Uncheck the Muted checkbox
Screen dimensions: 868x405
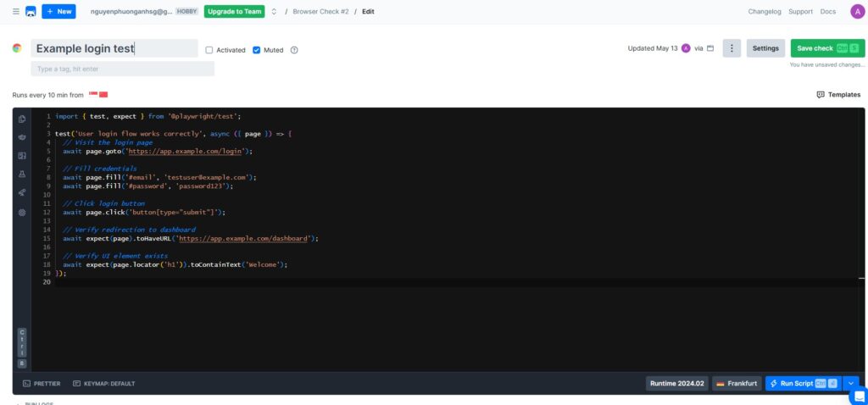coord(257,50)
